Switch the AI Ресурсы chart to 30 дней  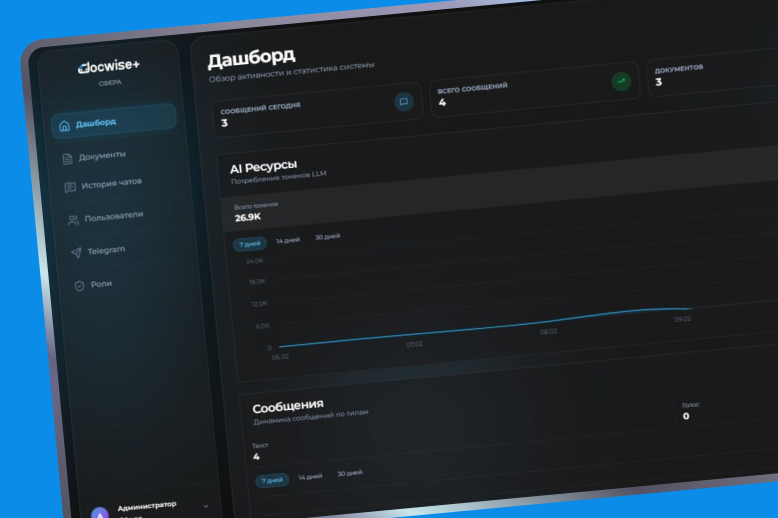(327, 237)
